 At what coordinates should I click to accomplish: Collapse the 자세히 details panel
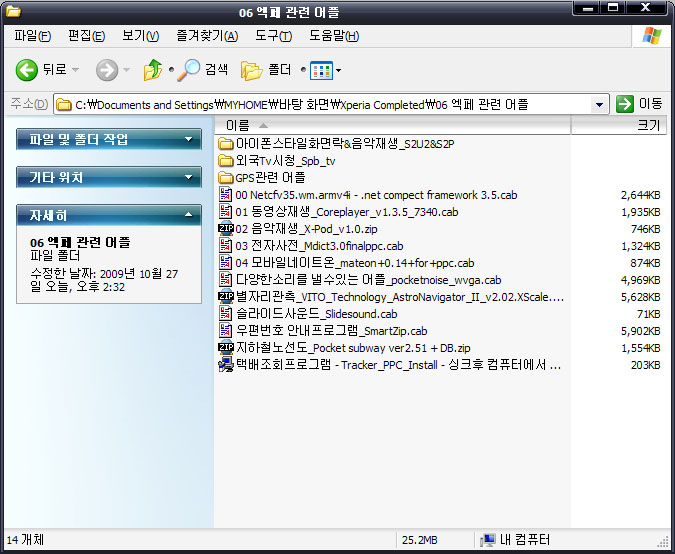(x=189, y=215)
